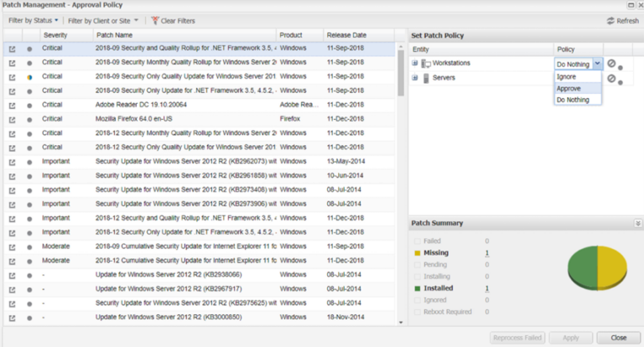Sort by the Release Date column header
Viewport: 644px width, 347px height.
click(x=346, y=35)
